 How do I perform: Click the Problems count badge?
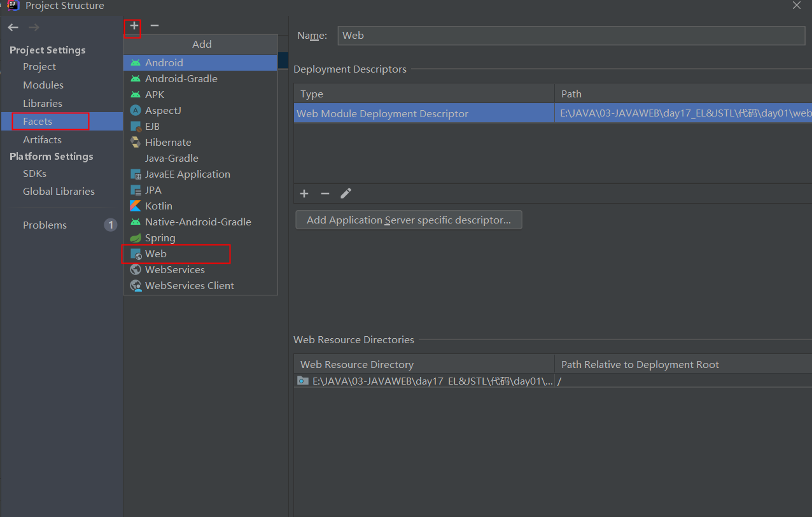pos(111,225)
